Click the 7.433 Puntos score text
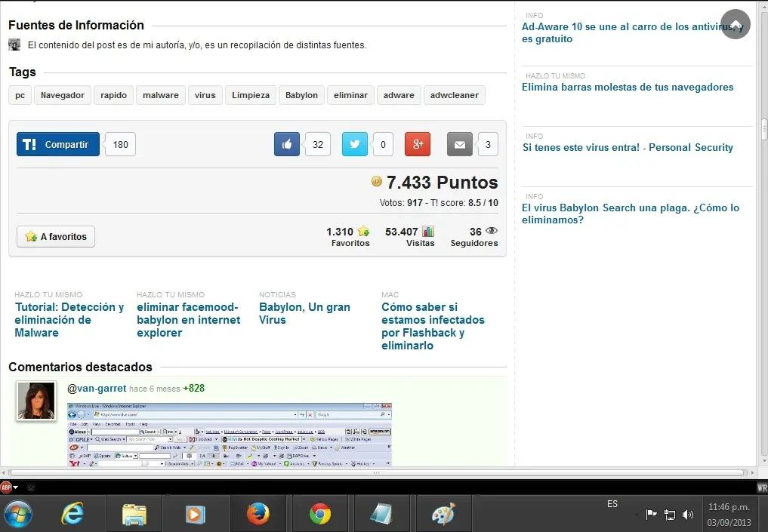 point(442,182)
